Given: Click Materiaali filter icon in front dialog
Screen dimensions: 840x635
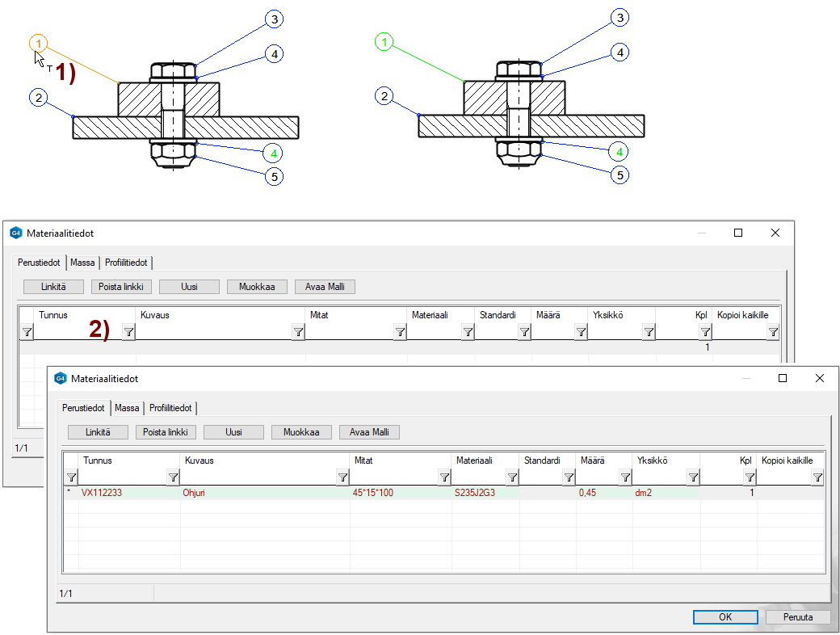Looking at the screenshot, I should pos(512,477).
